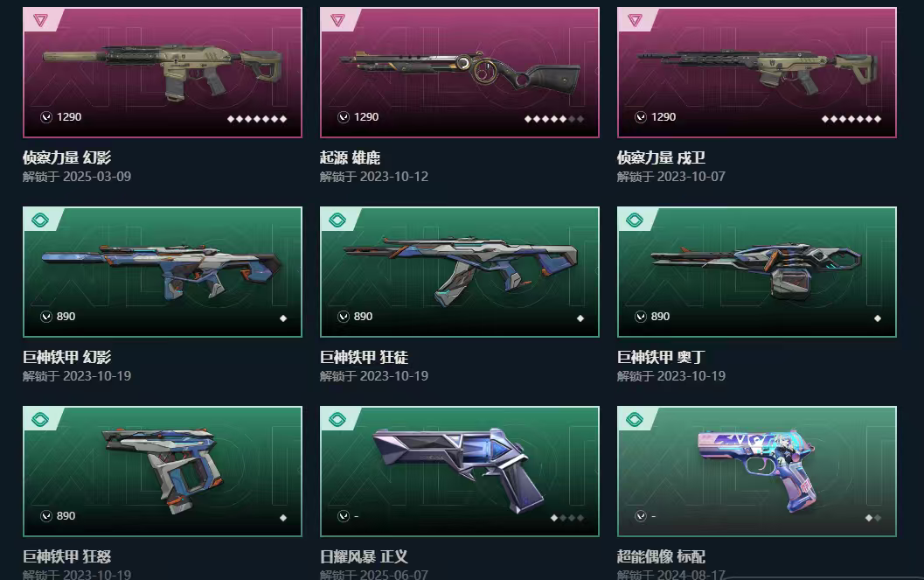
Task: Click the 巨神铁甲 奥丁 title text
Action: 661,357
